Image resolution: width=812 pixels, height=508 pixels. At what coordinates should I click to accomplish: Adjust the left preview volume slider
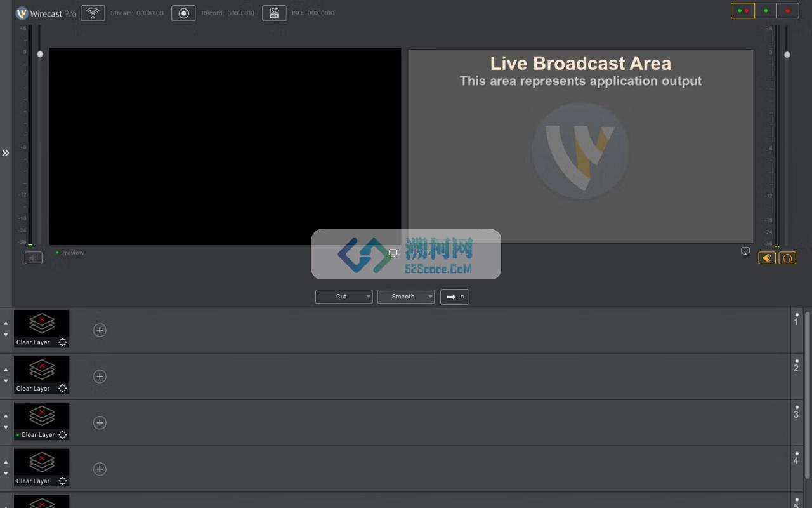pos(40,55)
